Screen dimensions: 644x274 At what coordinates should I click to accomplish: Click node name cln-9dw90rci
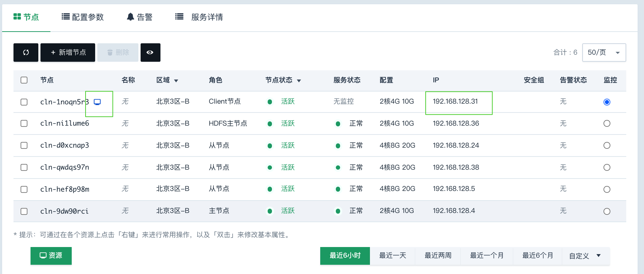[64, 212]
